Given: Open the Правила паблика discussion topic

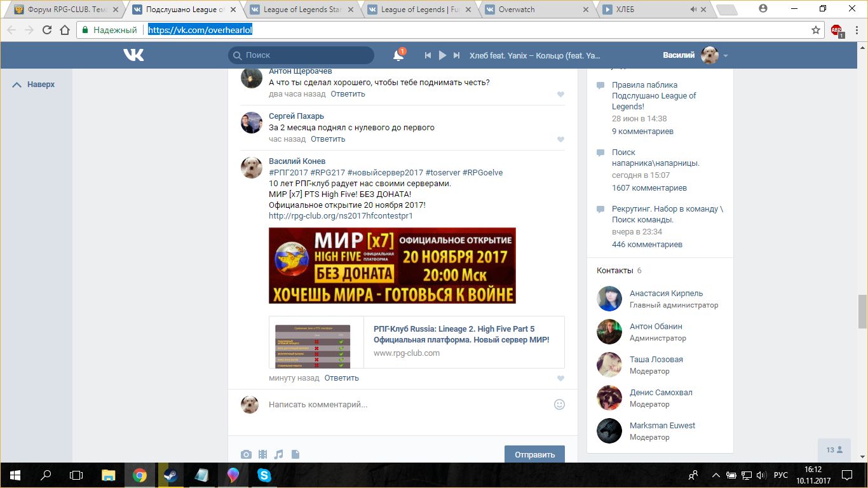Looking at the screenshot, I should 654,96.
